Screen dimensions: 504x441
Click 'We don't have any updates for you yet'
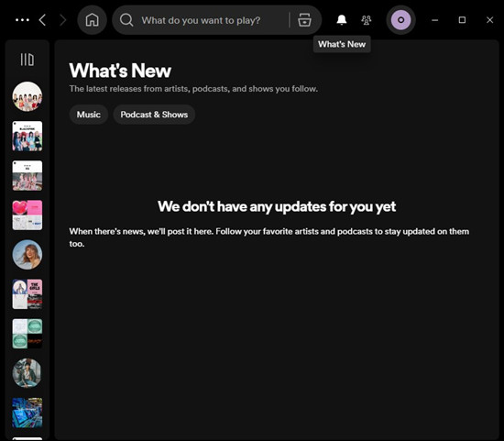click(277, 206)
